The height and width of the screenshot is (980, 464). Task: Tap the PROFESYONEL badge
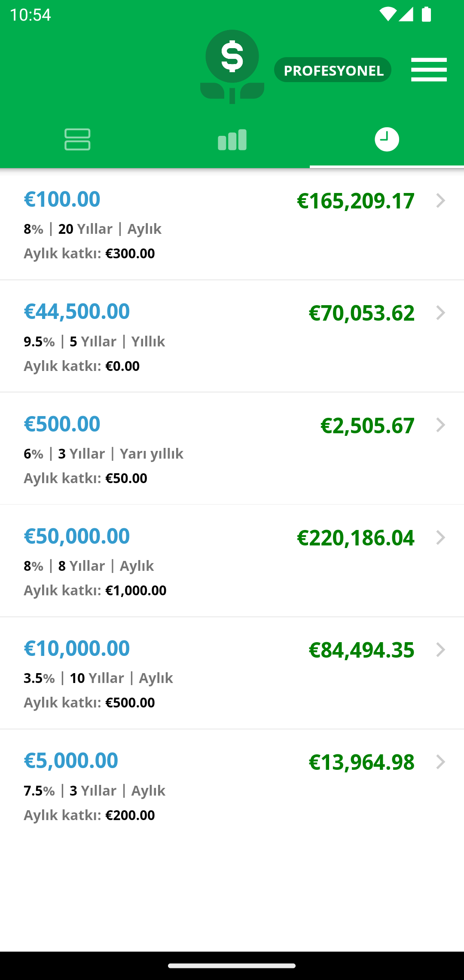point(333,70)
